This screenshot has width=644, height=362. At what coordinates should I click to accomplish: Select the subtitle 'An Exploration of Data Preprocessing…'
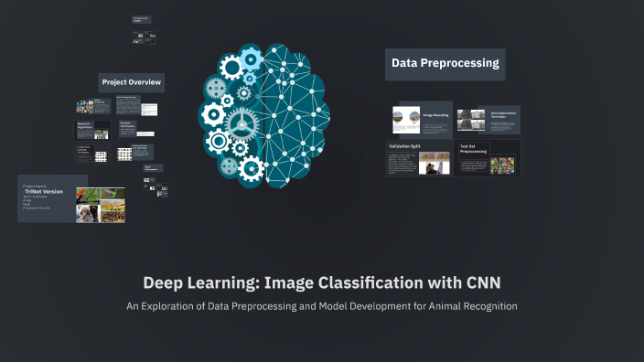[x=322, y=306]
